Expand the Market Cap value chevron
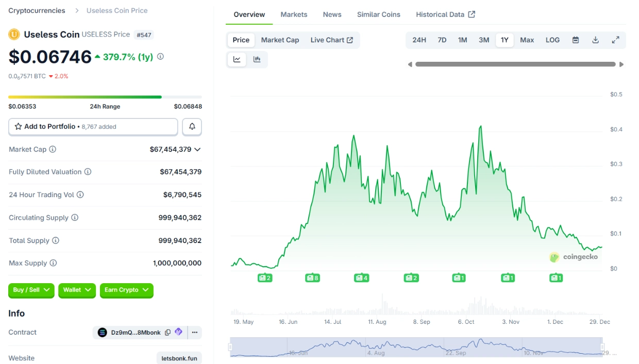This screenshot has width=639, height=364. [197, 149]
